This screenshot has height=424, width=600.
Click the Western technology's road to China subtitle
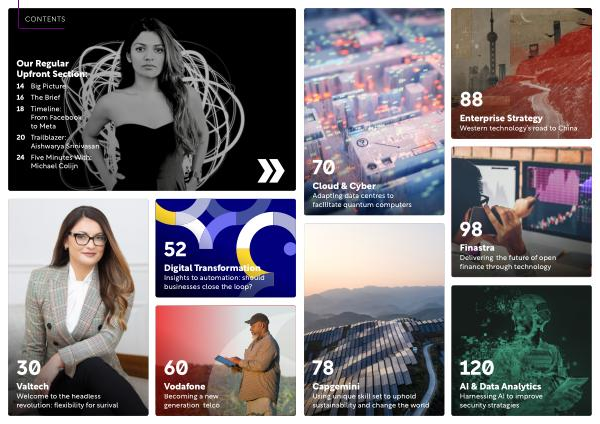pyautogui.click(x=518, y=128)
